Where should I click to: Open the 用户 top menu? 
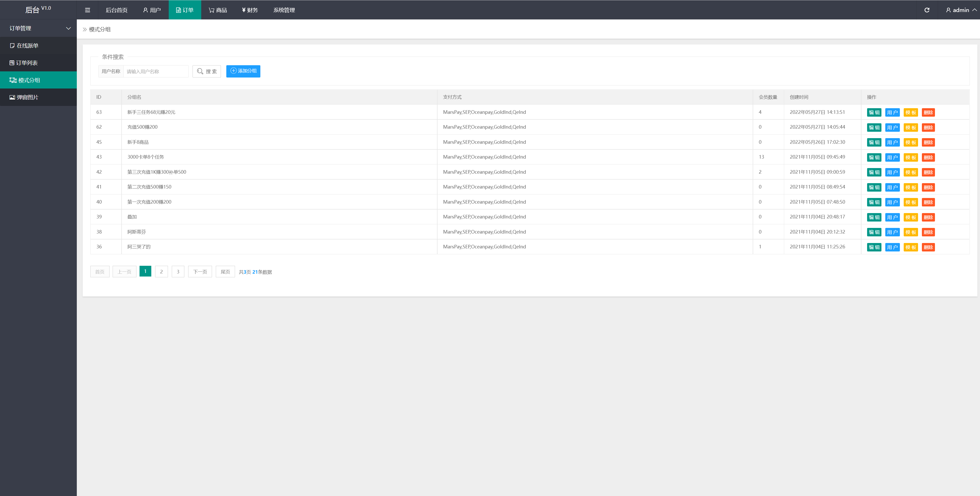click(x=152, y=10)
